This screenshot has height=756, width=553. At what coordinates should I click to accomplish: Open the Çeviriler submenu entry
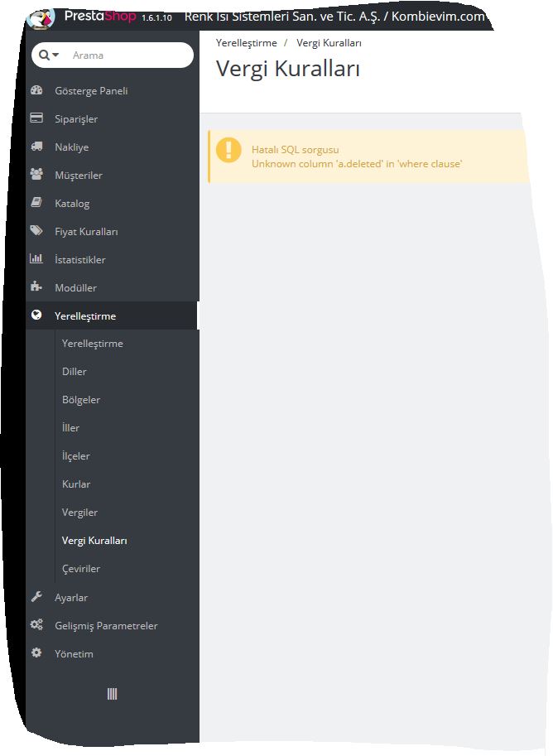(x=81, y=569)
